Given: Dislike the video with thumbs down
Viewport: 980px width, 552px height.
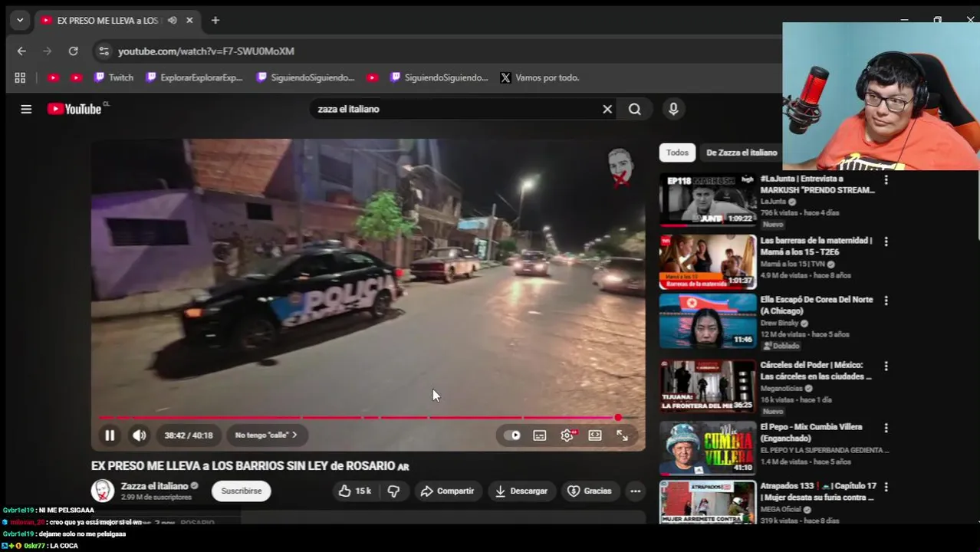Looking at the screenshot, I should [x=393, y=491].
